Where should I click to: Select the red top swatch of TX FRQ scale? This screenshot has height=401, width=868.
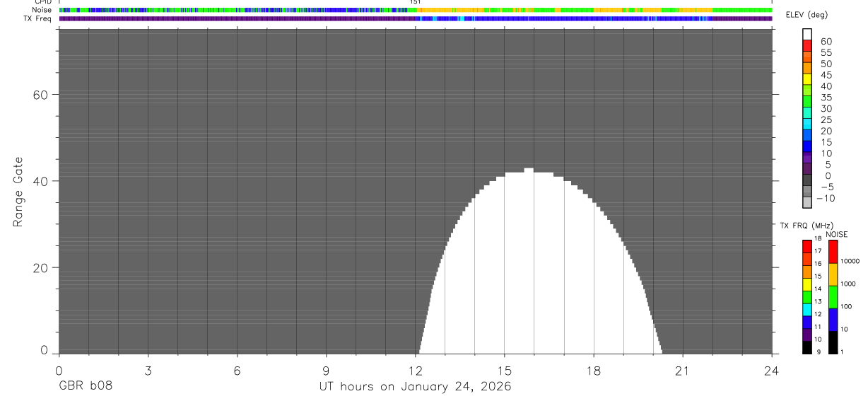807,247
